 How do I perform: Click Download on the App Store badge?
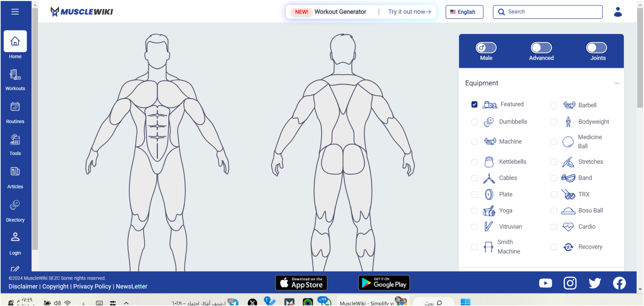[x=301, y=283]
